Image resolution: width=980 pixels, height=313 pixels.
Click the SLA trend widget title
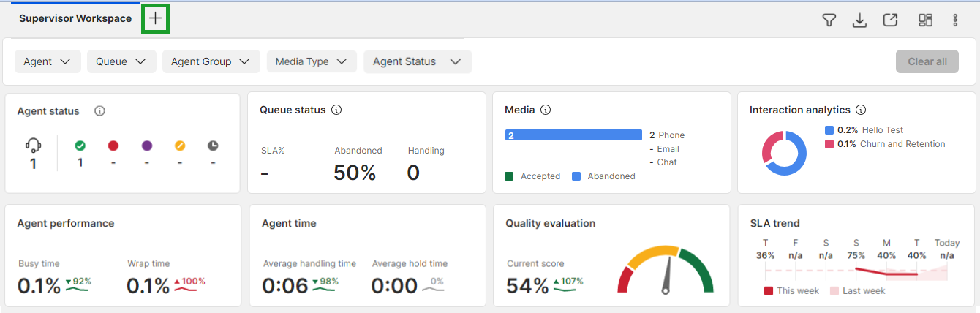click(774, 224)
